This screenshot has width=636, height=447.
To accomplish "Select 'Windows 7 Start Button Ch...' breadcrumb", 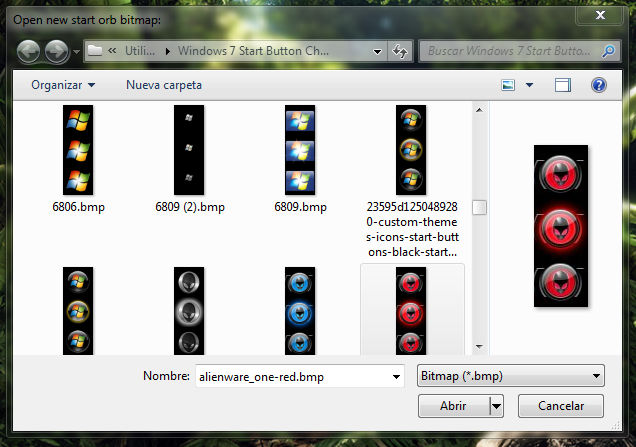I will [x=253, y=51].
